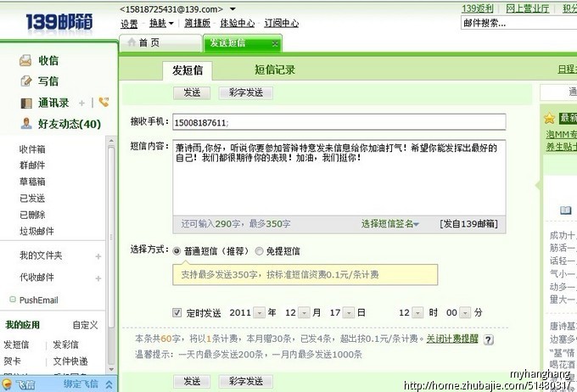Click the star icon in right panel
The image size is (577, 392).
549,119
